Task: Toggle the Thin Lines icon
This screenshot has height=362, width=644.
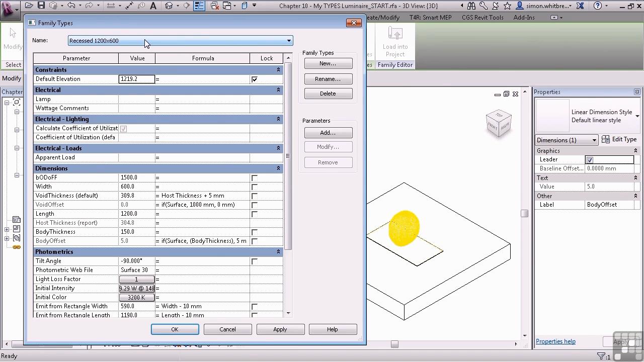Action: (199, 6)
